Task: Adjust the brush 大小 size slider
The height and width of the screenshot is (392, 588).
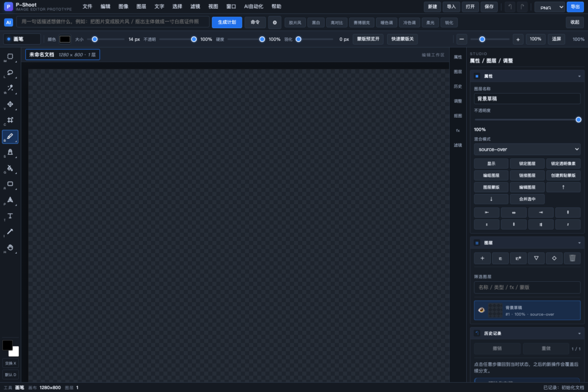Action: 106,40
